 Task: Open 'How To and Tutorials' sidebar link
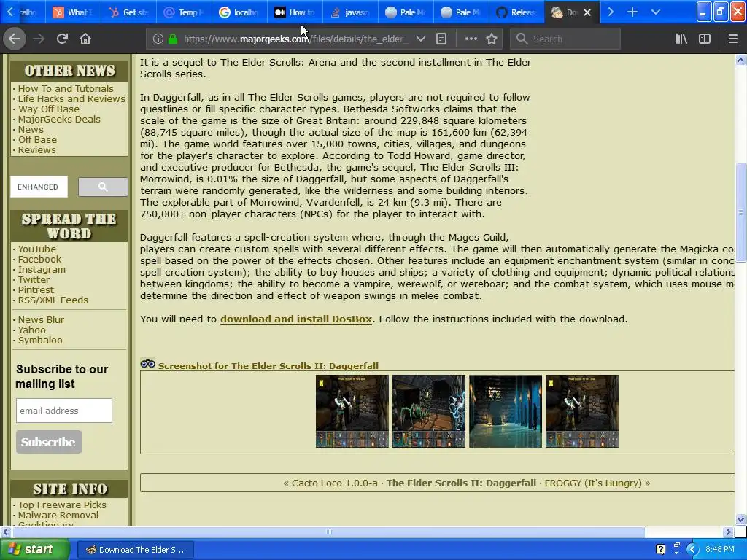pos(66,88)
